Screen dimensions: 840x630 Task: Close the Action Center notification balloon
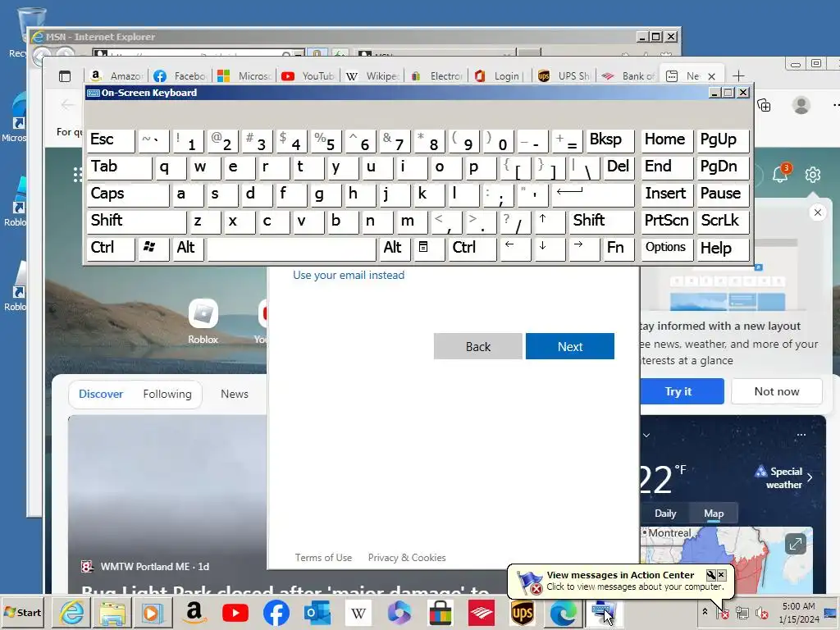tap(722, 575)
